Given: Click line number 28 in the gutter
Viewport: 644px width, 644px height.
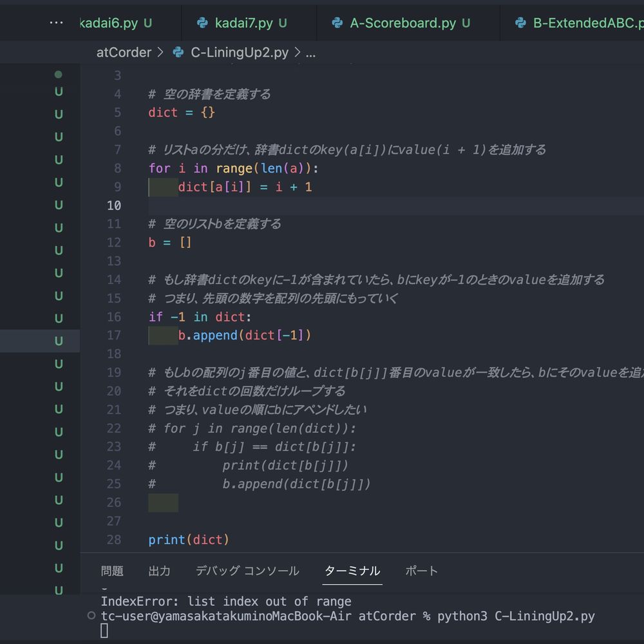Looking at the screenshot, I should click(x=114, y=539).
